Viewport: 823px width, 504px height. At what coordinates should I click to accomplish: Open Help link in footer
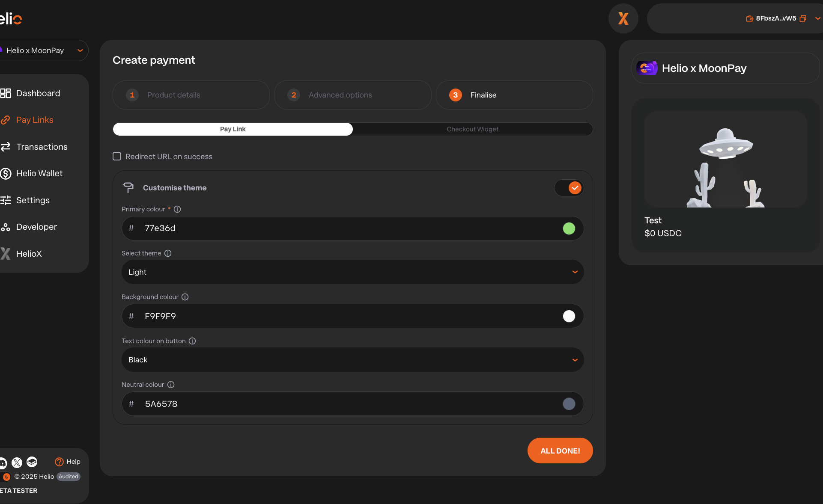point(73,462)
